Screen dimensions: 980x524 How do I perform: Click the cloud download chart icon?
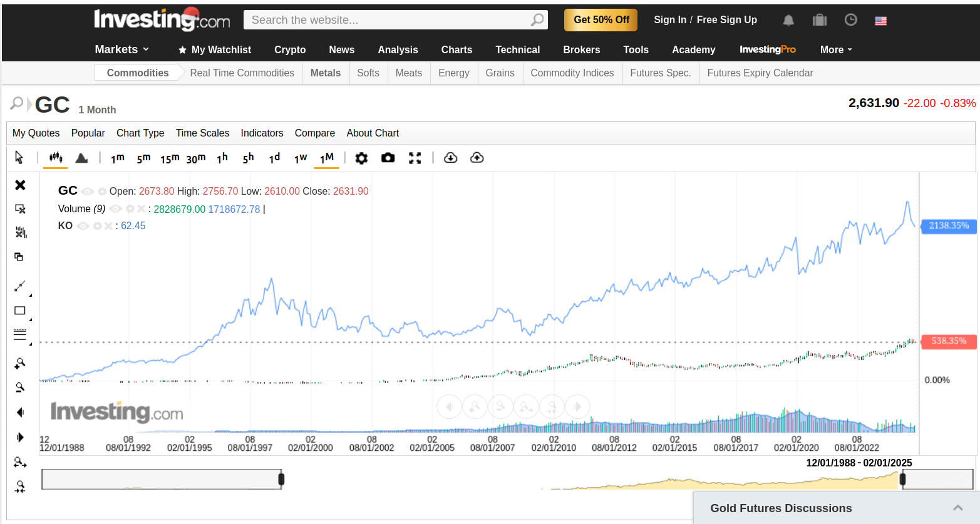pos(450,158)
